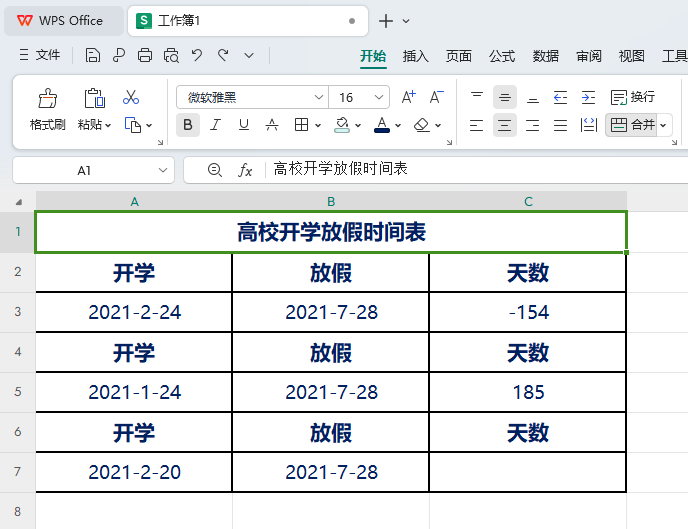688x529 pixels.
Task: Click the Export to PDF icon
Action: pos(118,56)
